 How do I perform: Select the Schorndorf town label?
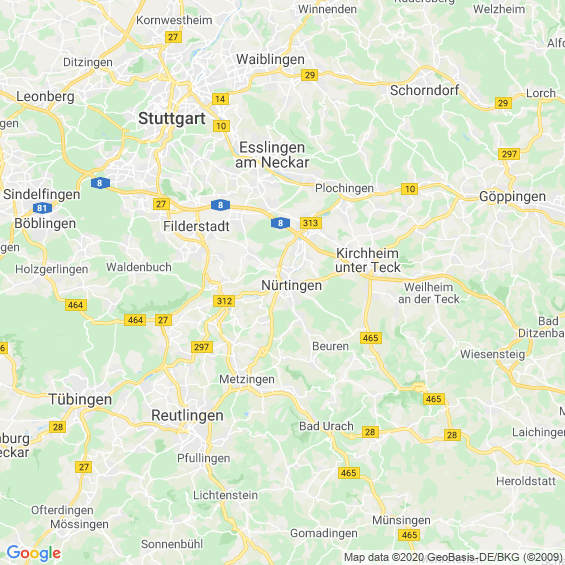click(424, 90)
